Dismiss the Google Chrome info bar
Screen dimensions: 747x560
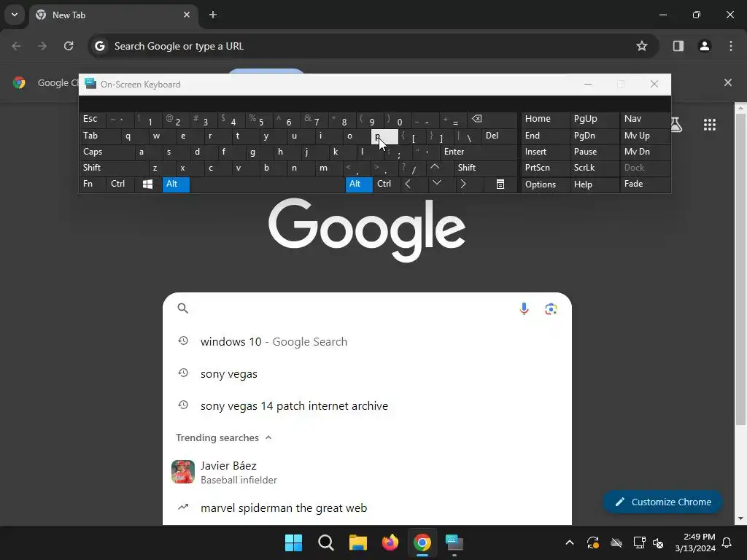[x=727, y=82]
